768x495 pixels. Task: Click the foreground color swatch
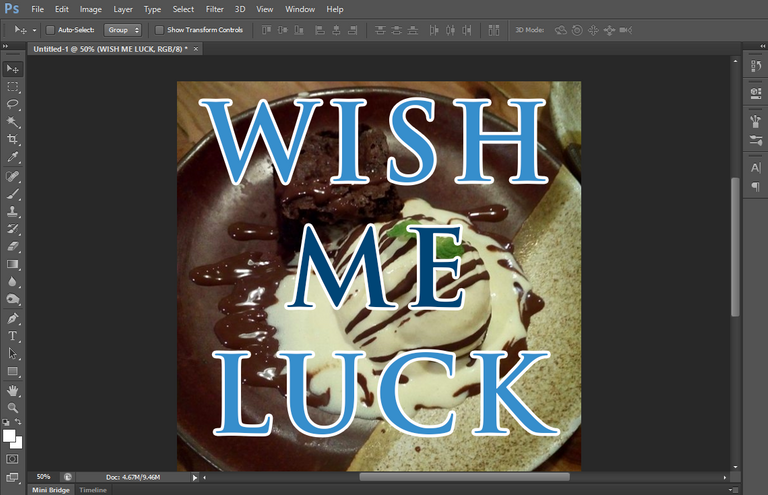[x=9, y=435]
